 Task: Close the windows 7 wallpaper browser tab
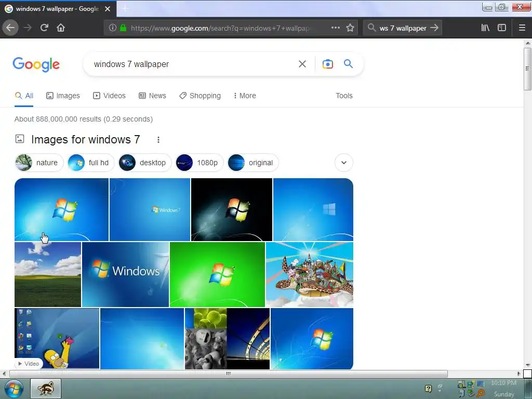point(108,9)
